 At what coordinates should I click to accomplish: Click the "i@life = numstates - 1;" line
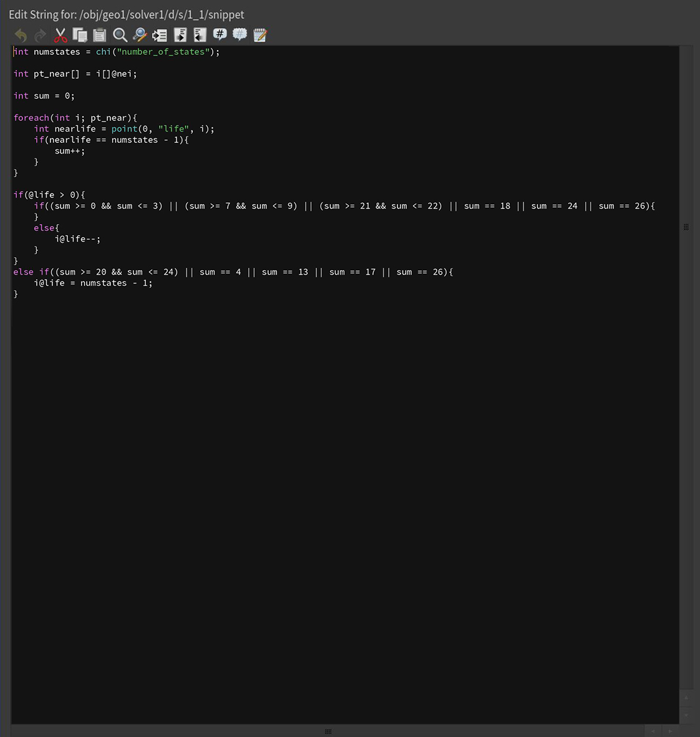pos(93,283)
